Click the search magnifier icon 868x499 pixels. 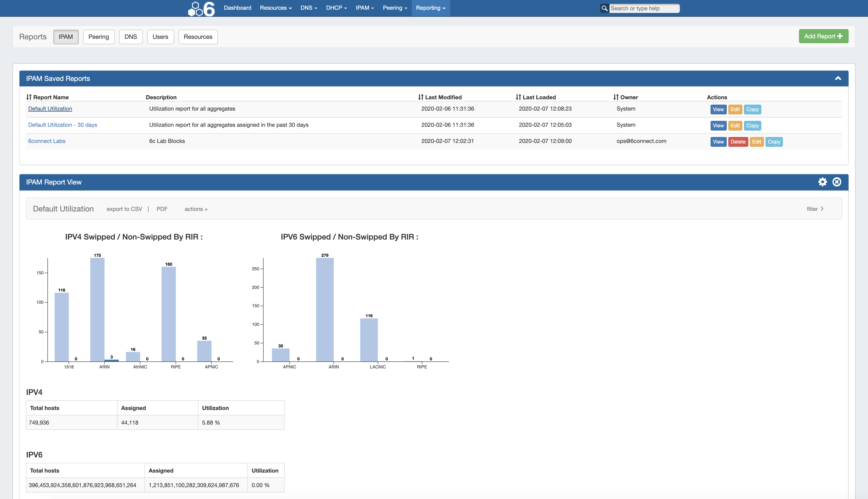point(604,8)
